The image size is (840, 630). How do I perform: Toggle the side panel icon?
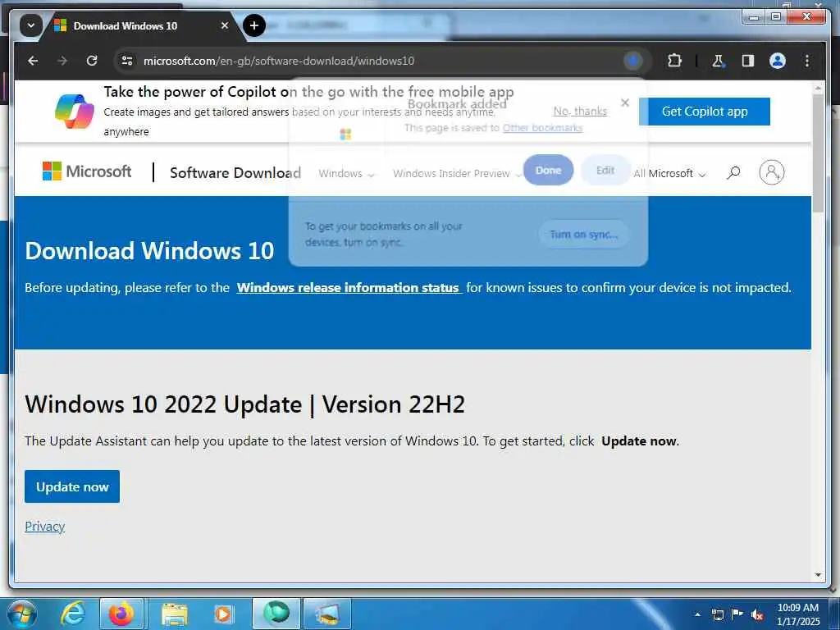tap(748, 61)
